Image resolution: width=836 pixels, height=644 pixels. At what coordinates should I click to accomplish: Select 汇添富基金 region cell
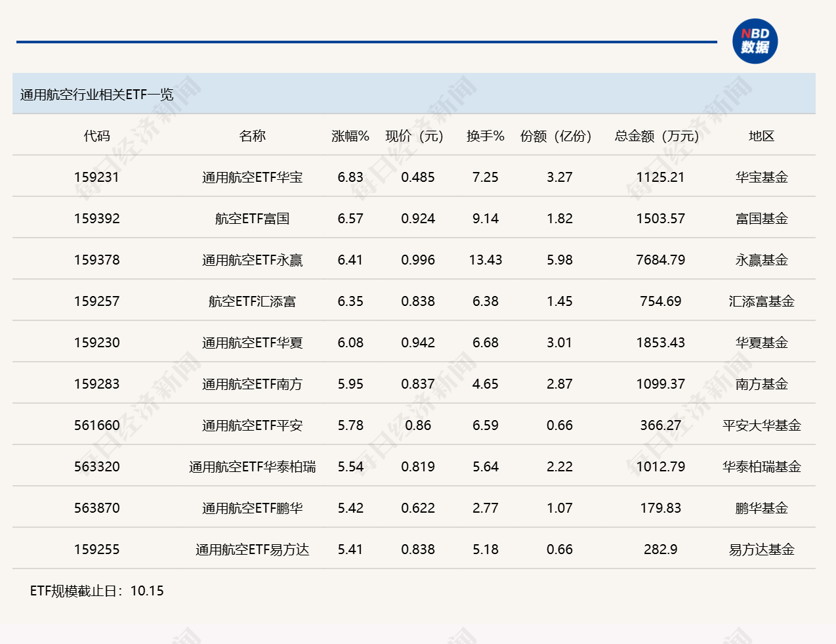762,301
